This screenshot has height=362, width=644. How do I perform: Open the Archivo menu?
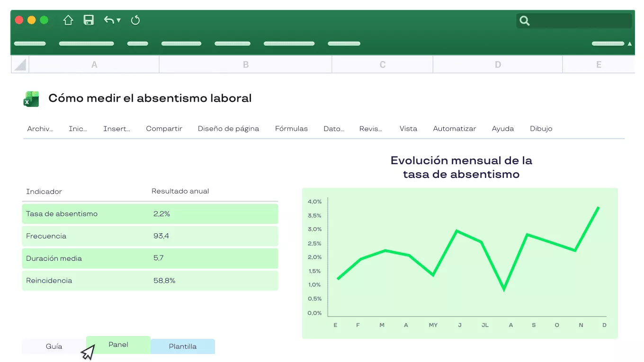pos(40,129)
